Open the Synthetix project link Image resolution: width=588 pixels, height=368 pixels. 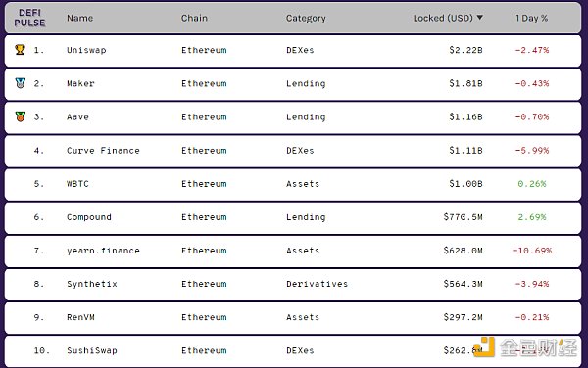92,284
